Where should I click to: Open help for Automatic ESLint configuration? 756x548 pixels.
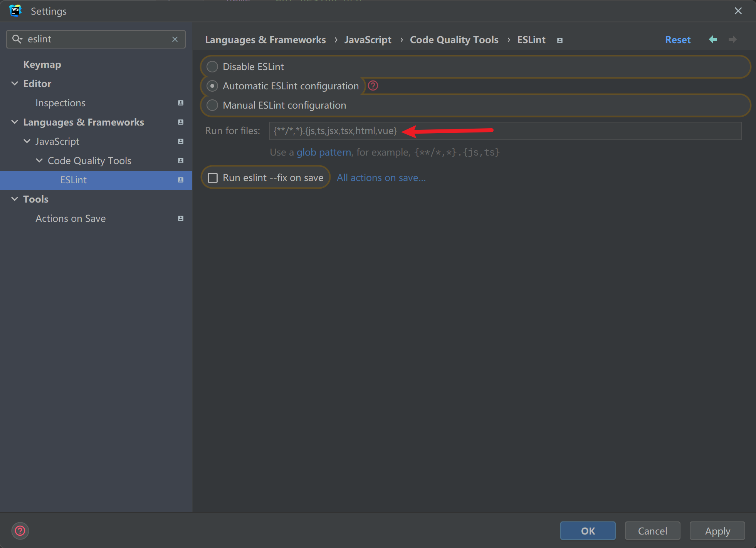click(373, 85)
